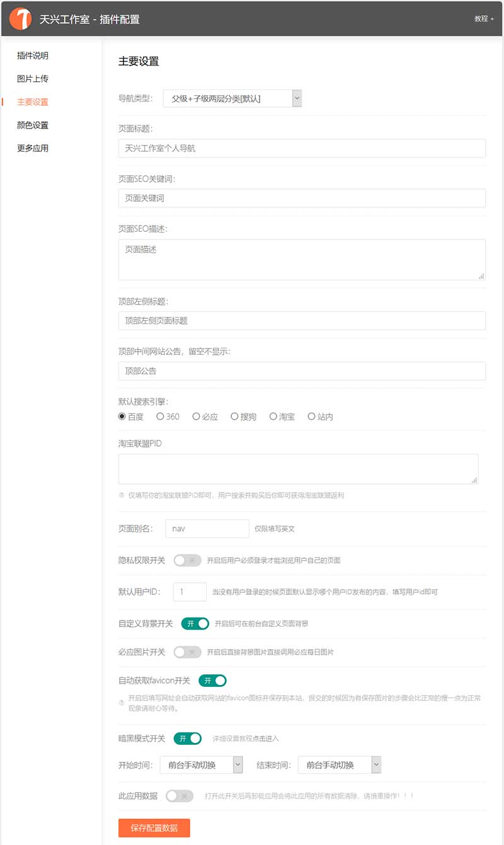Expand the 结束时间 dropdown

340,765
